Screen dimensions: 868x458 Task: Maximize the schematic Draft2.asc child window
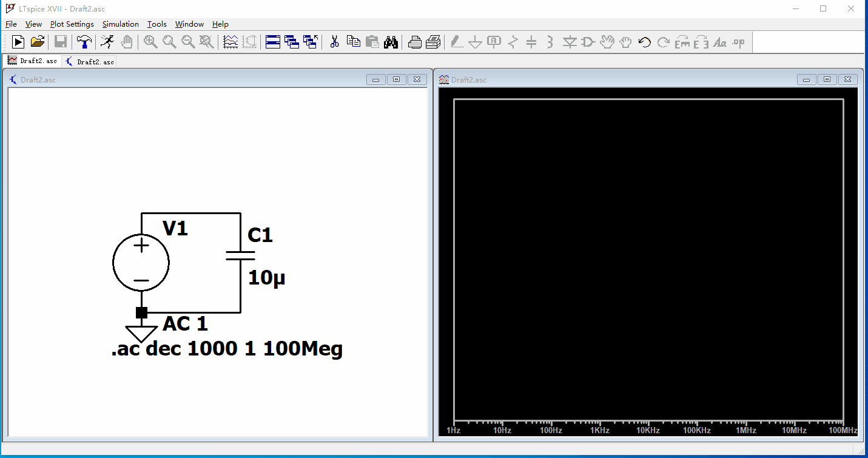pyautogui.click(x=397, y=79)
